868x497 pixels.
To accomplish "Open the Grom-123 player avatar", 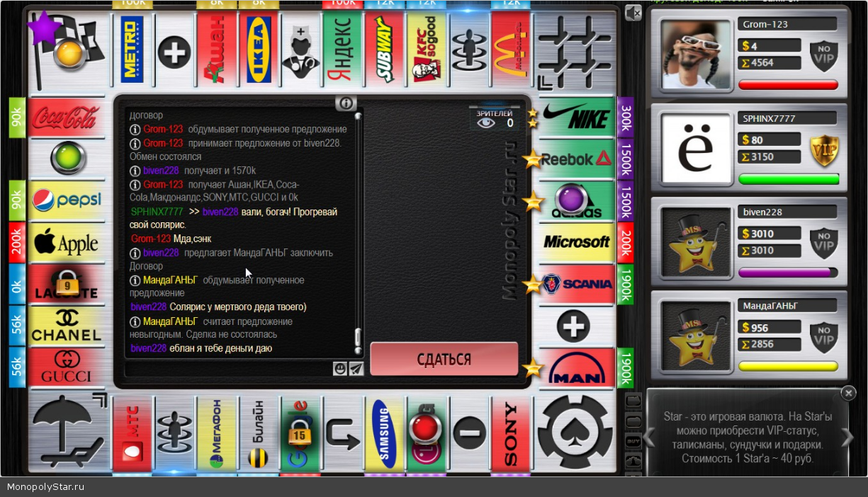I will 695,54.
